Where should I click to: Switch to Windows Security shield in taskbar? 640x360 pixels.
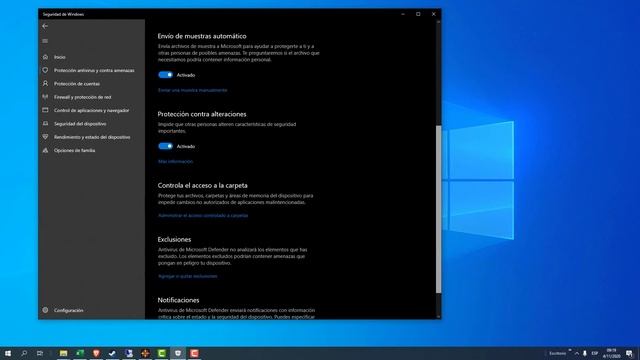pos(178,353)
